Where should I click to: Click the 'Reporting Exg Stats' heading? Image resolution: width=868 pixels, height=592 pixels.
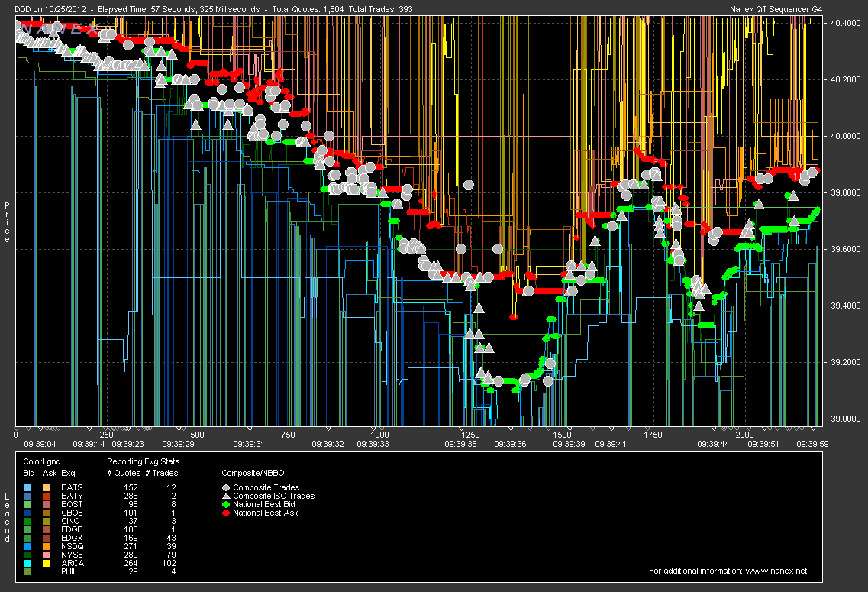point(143,462)
